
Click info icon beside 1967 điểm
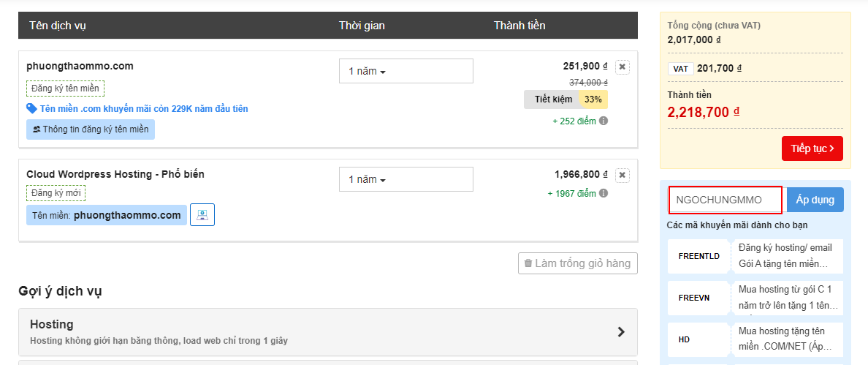(604, 194)
